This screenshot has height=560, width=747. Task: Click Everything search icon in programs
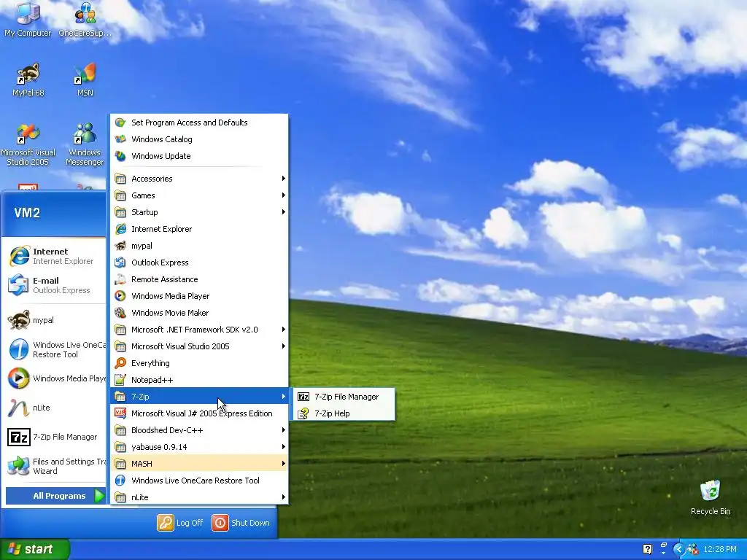point(120,363)
